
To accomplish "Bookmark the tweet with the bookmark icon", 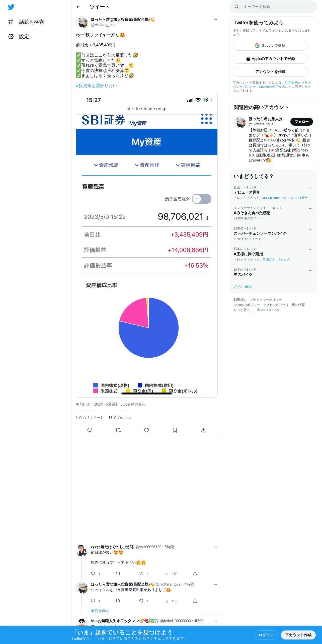I will tap(175, 430).
